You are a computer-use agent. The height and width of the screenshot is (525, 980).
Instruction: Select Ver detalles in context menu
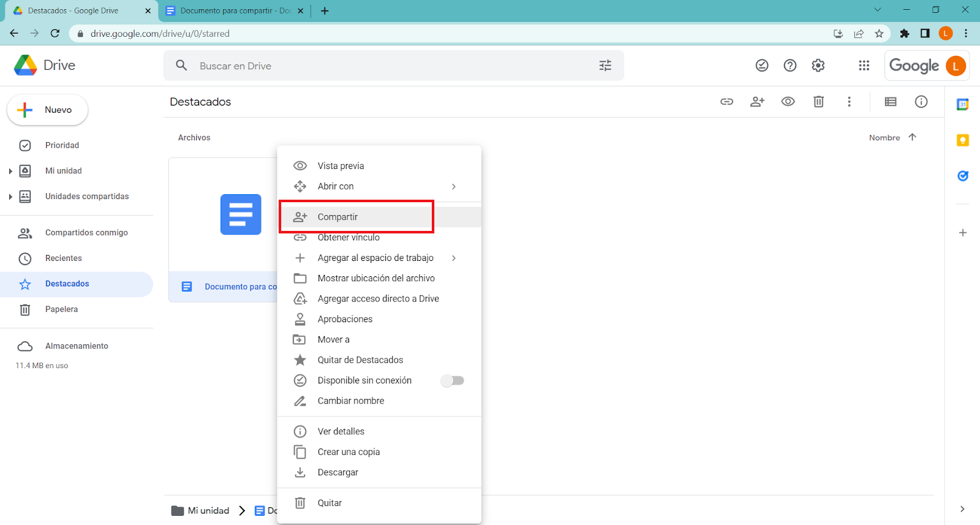click(x=379, y=431)
